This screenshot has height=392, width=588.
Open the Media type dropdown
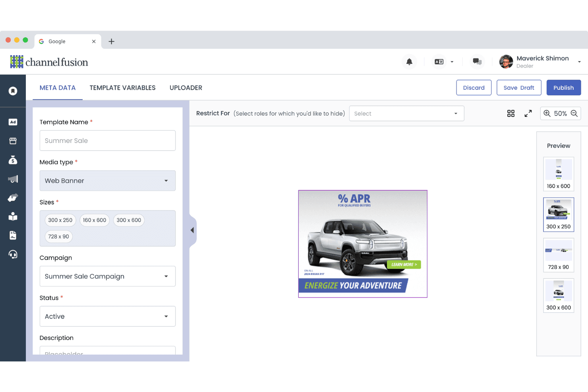click(x=108, y=181)
